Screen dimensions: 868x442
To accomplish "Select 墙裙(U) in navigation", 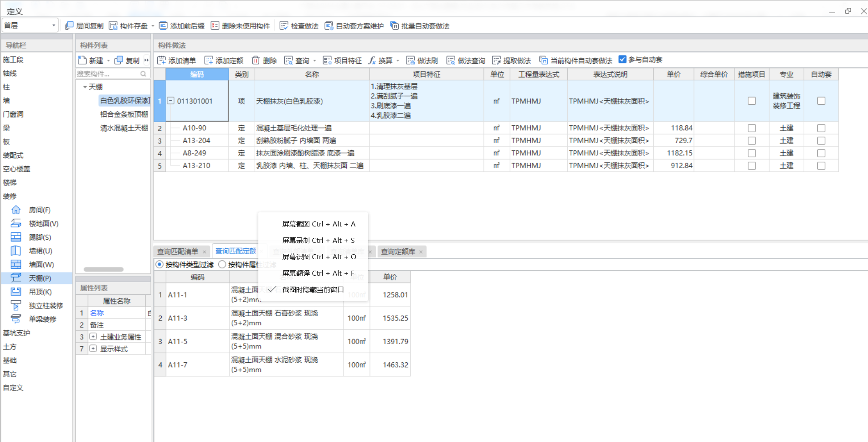I will click(41, 251).
